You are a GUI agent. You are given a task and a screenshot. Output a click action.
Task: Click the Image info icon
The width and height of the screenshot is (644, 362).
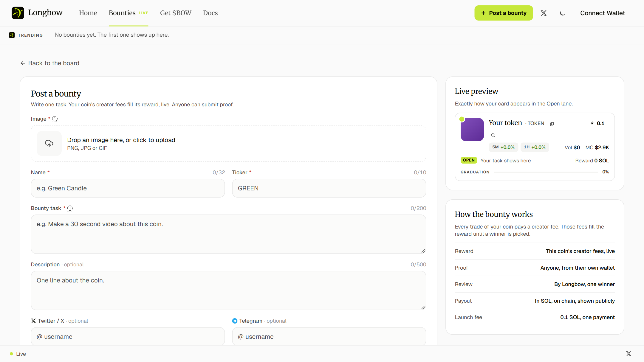pyautogui.click(x=55, y=119)
